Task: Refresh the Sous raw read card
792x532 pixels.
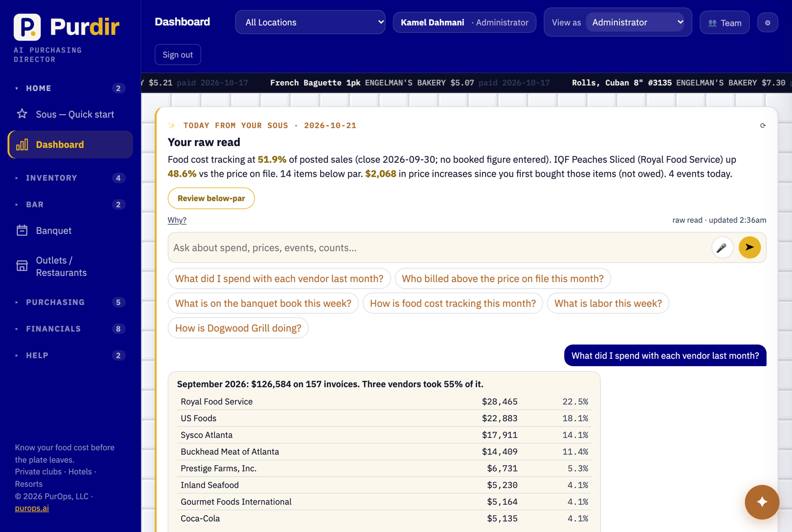Action: [x=763, y=126]
